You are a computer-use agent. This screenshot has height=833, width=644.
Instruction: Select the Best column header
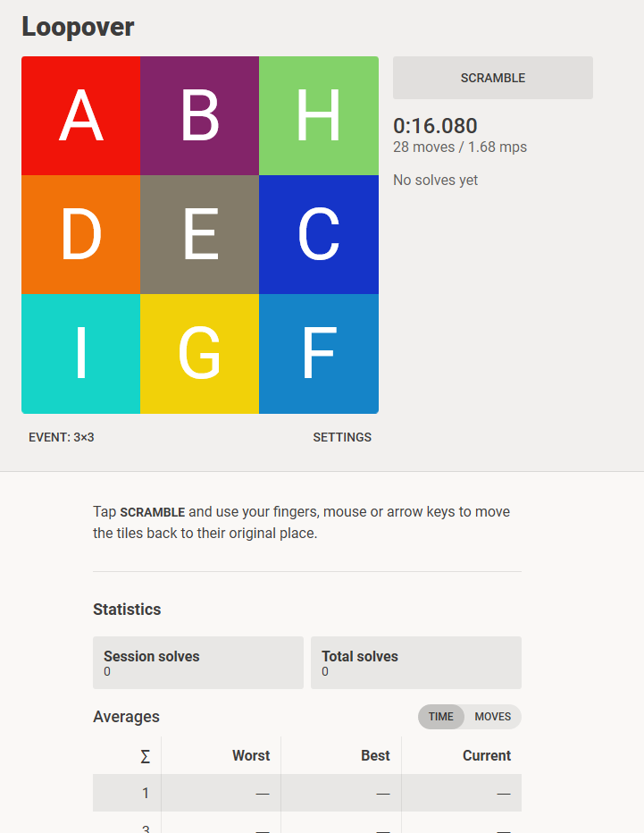[x=375, y=755]
